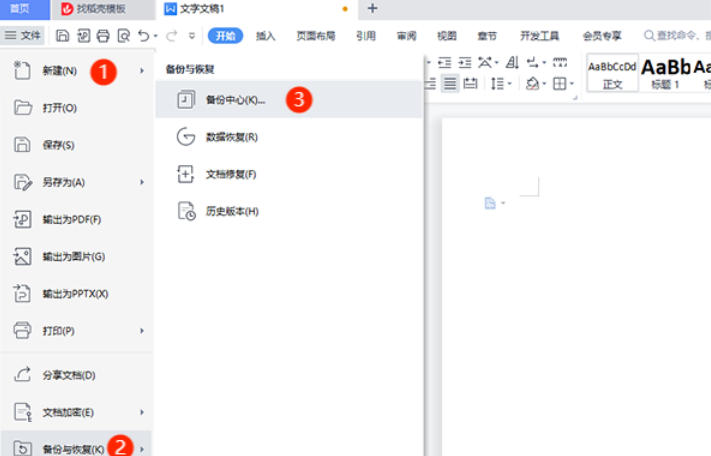Select 输出为PDF(F) from file menu

[72, 219]
